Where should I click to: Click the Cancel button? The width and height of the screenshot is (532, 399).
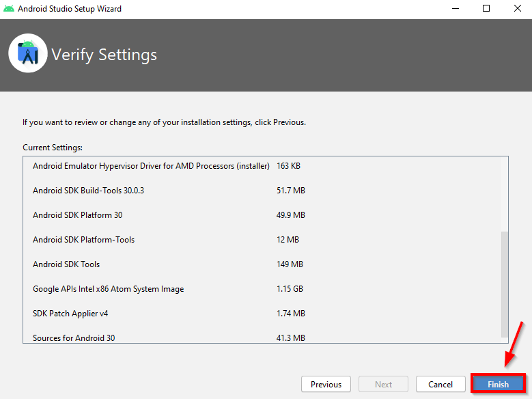tap(440, 384)
